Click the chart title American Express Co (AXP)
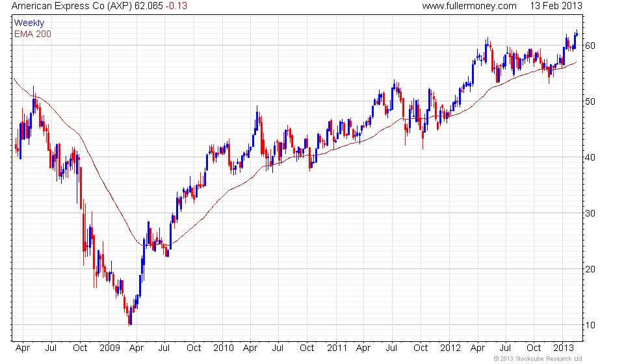Image resolution: width=637 pixels, height=364 pixels. pos(71,6)
